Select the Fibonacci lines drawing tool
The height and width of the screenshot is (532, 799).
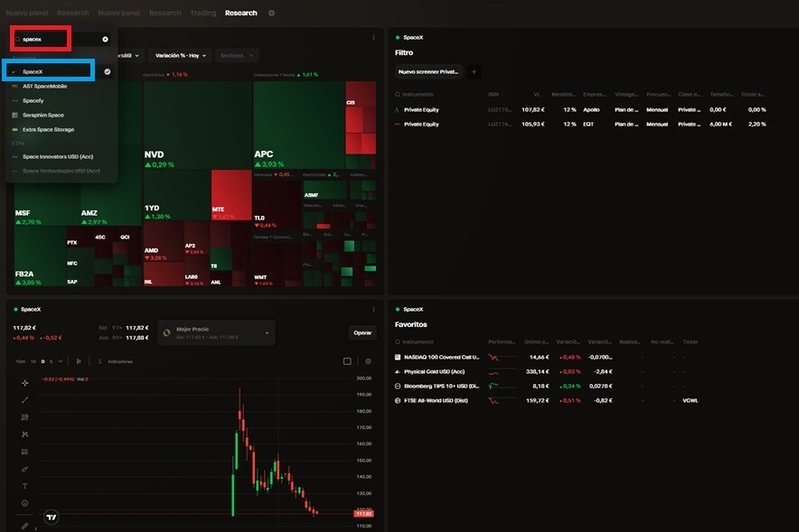(x=25, y=417)
